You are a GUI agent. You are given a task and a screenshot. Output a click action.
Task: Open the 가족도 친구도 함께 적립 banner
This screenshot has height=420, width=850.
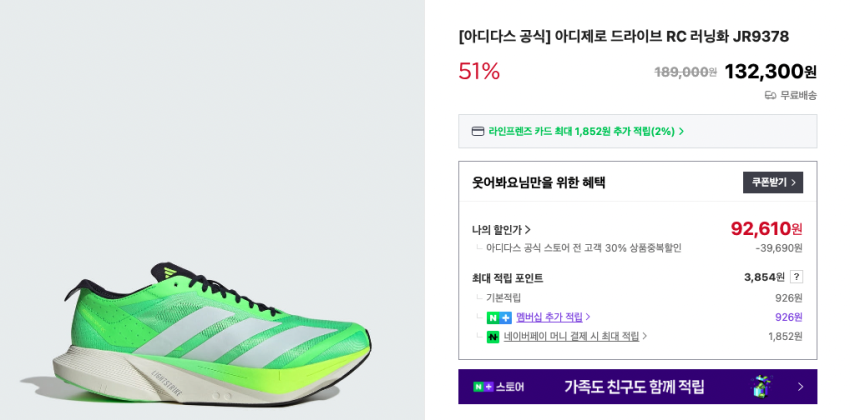tap(634, 387)
